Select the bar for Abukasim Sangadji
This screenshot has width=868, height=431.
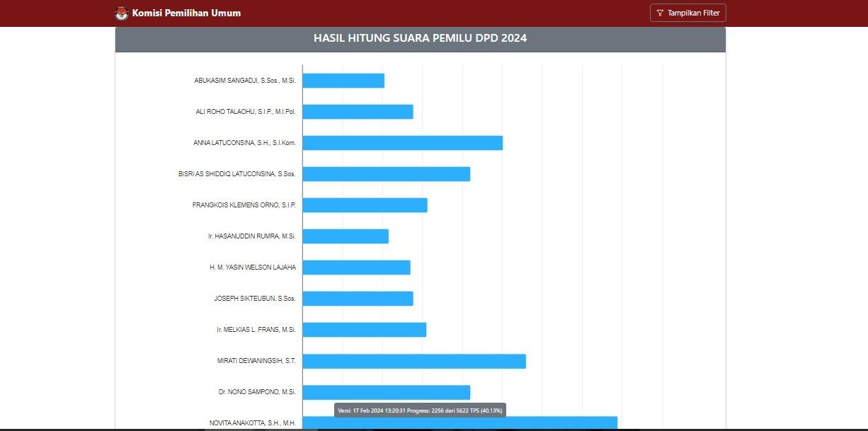coord(343,81)
